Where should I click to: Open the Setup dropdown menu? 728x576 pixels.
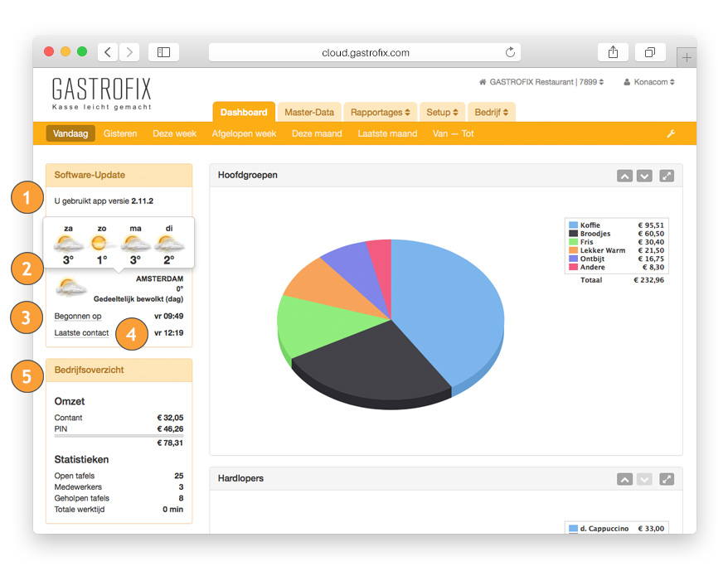coord(443,112)
